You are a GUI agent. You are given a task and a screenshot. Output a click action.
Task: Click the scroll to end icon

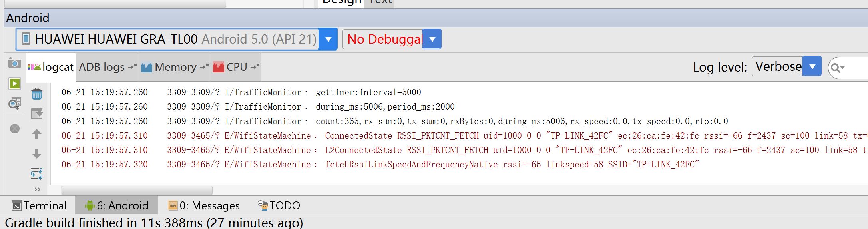(x=37, y=114)
